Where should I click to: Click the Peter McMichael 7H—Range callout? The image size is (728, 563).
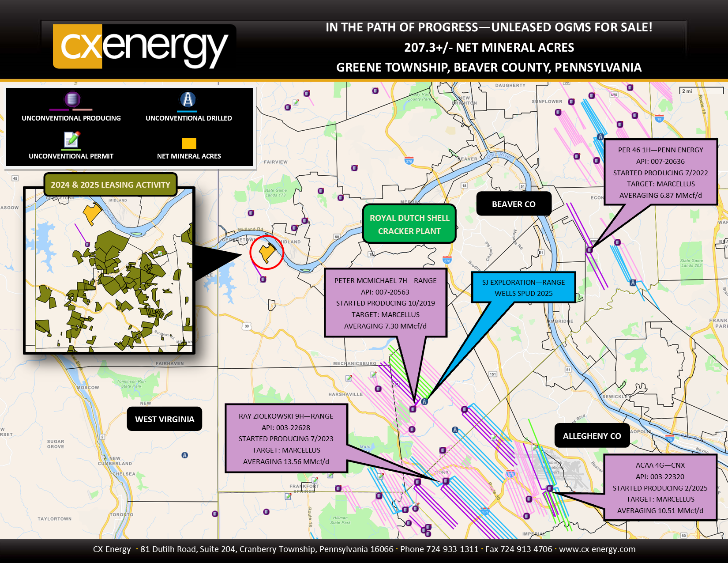(385, 303)
